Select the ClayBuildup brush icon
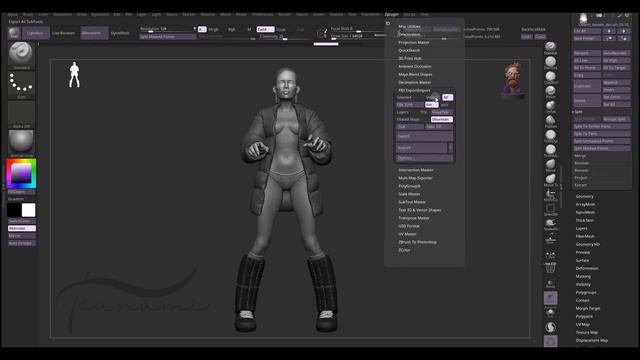The image size is (640, 360). click(550, 76)
